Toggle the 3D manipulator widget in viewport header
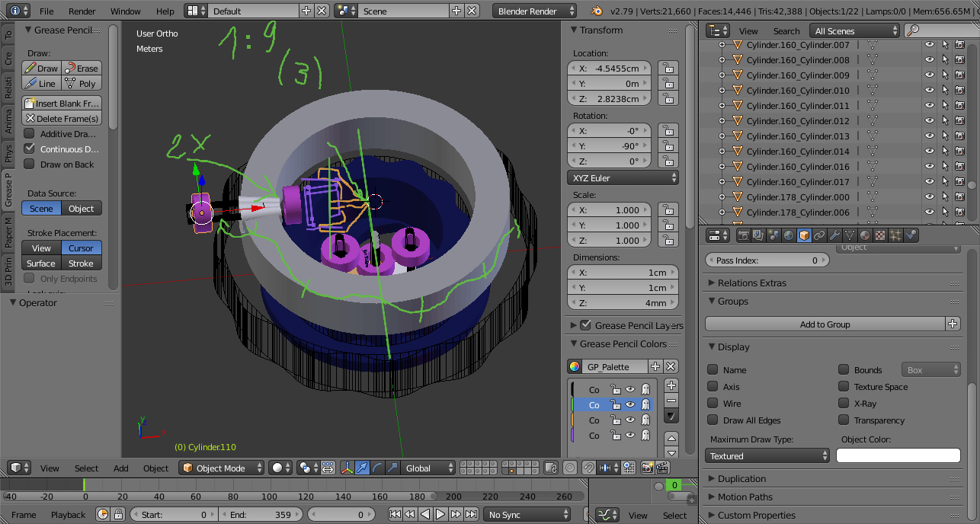Viewport: 980px width, 524px height. (347, 468)
